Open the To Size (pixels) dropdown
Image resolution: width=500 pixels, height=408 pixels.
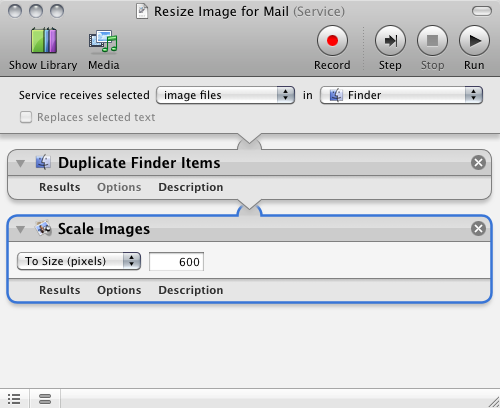(x=79, y=261)
